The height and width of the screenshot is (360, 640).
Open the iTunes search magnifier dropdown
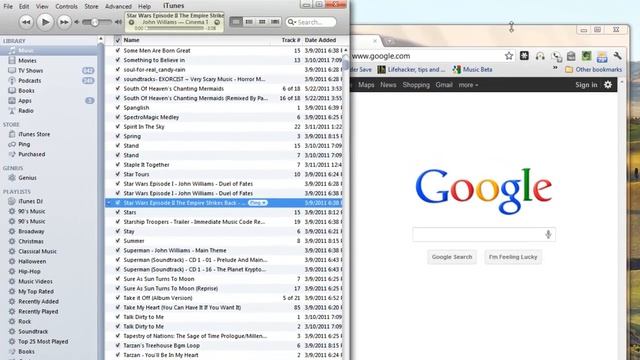click(291, 22)
